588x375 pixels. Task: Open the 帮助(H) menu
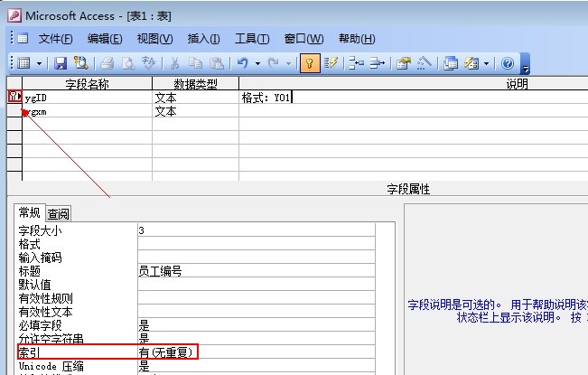tap(357, 38)
